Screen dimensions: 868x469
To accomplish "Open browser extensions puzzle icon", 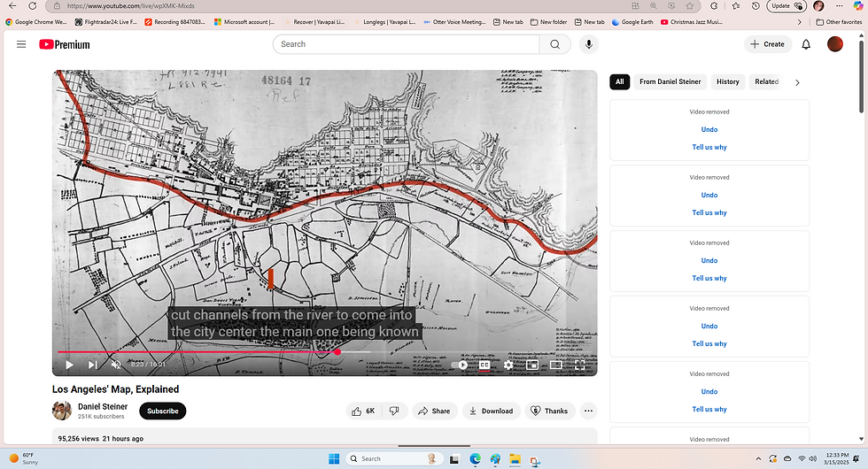I will [714, 6].
